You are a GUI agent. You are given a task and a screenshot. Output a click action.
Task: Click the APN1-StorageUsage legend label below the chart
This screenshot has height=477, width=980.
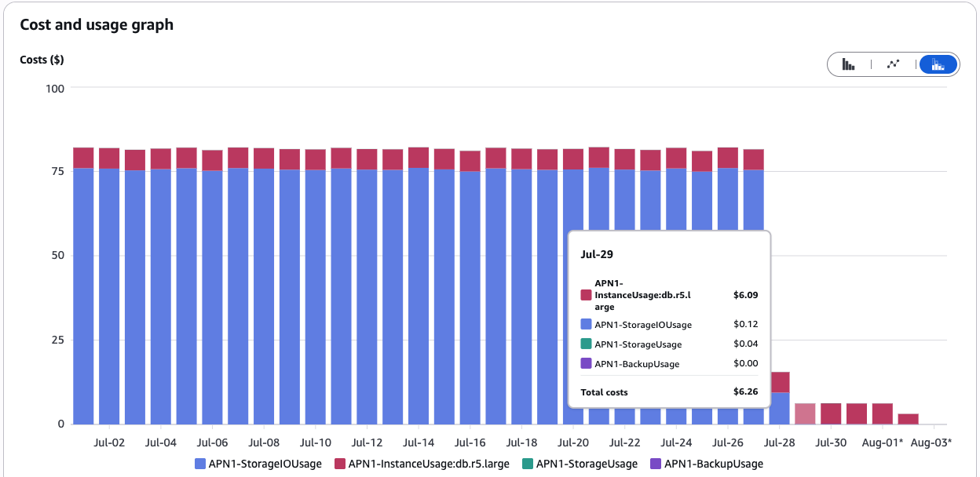pos(587,464)
